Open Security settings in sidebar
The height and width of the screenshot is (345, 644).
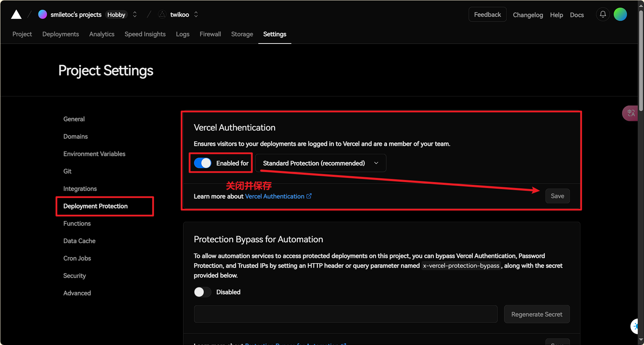[74, 275]
